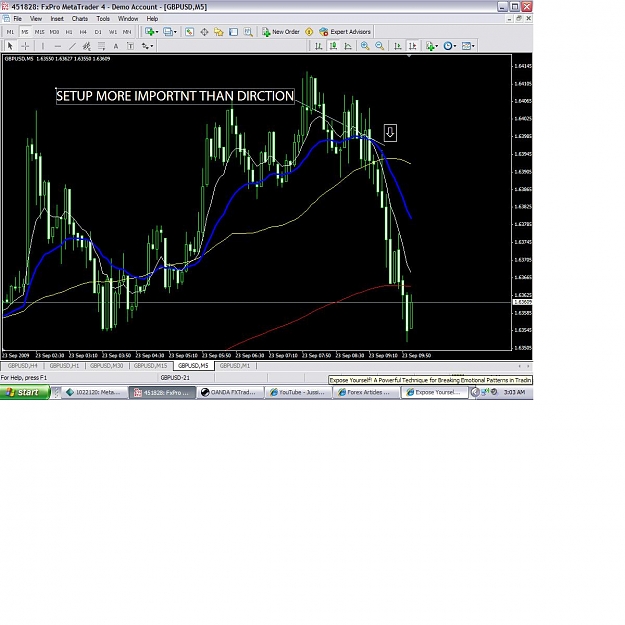Open the arrows objects dropdown

coord(147,46)
